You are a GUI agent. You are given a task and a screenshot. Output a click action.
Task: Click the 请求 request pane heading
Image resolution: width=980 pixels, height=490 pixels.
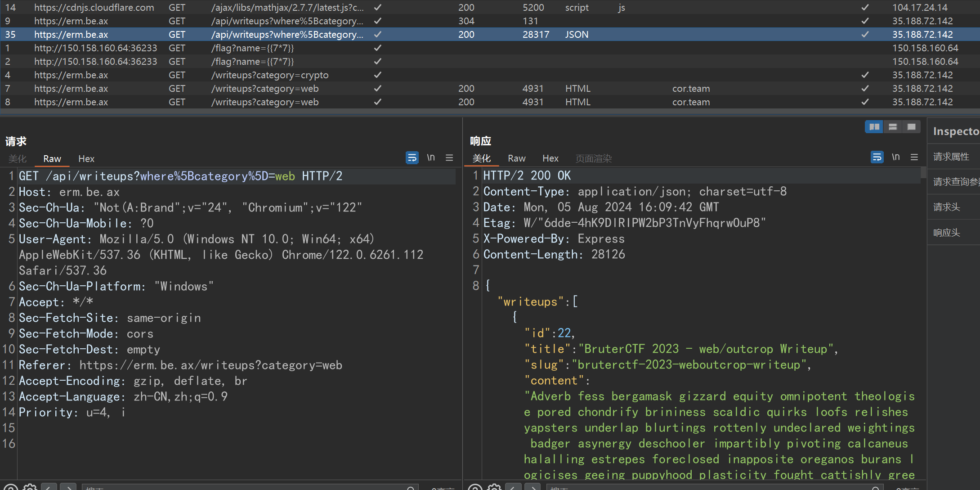point(16,141)
